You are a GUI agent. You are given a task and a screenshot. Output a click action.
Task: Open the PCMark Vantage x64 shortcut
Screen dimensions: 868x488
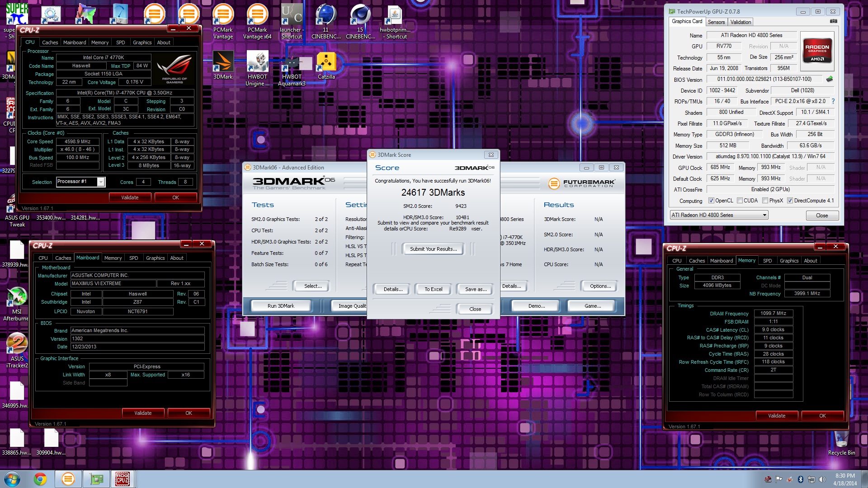point(257,21)
